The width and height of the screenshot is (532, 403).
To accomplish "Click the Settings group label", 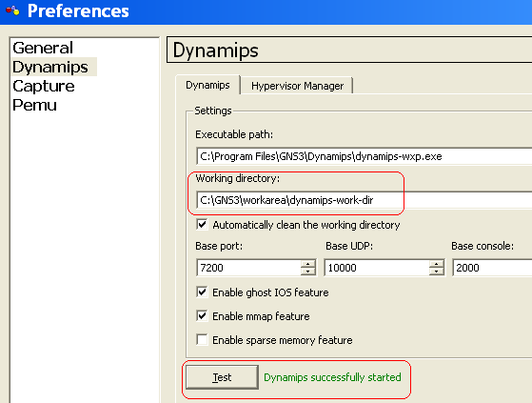I will point(213,111).
